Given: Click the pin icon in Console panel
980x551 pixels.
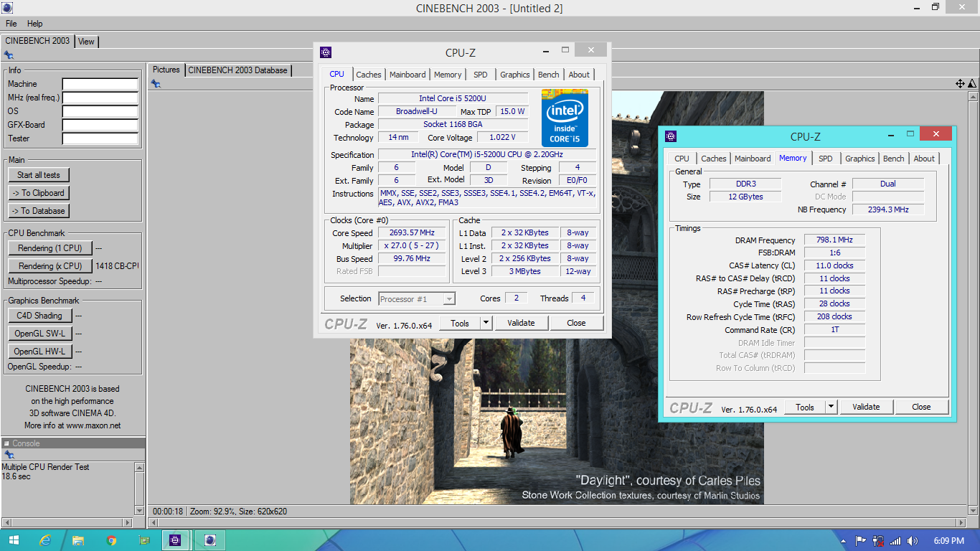Looking at the screenshot, I should pyautogui.click(x=9, y=455).
